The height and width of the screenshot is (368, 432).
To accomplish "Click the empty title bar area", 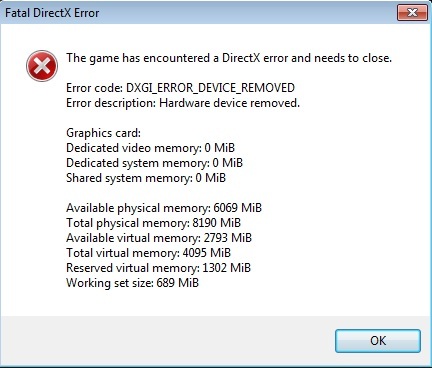I will (247, 13).
